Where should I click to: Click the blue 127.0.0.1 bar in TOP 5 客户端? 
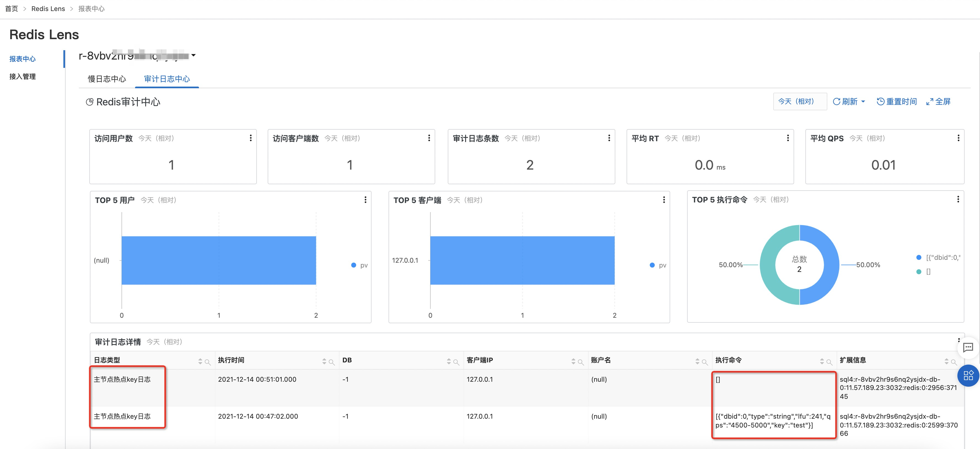(x=522, y=260)
